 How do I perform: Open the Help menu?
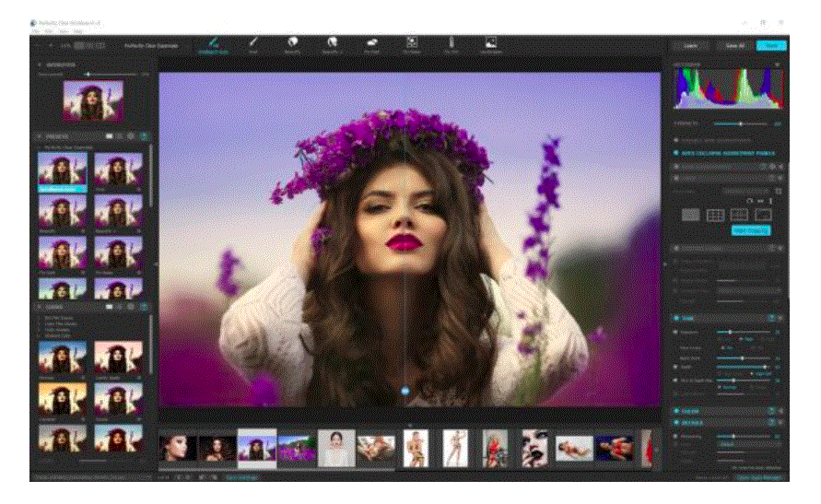77,31
